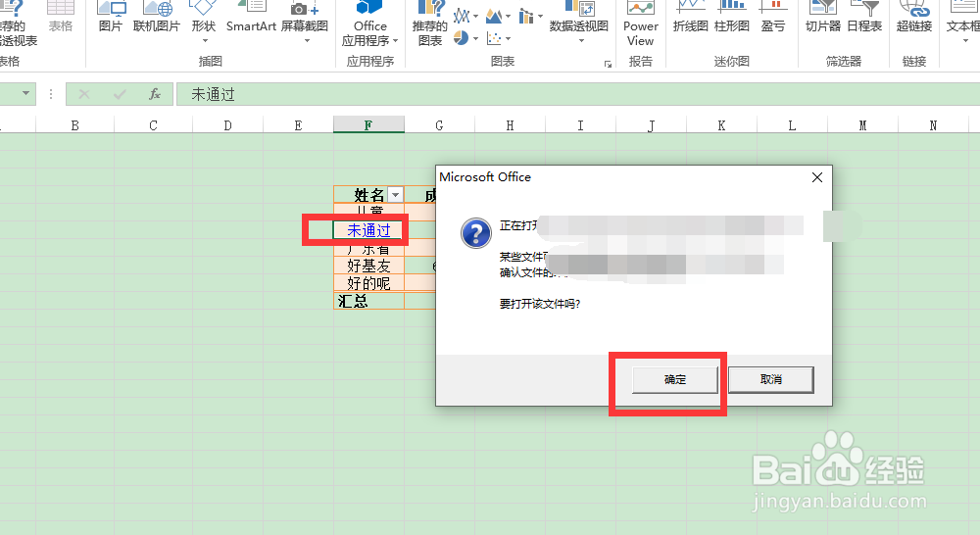Image resolution: width=980 pixels, height=535 pixels.
Task: Insert a Slicer (切片器)
Action: coord(823,17)
